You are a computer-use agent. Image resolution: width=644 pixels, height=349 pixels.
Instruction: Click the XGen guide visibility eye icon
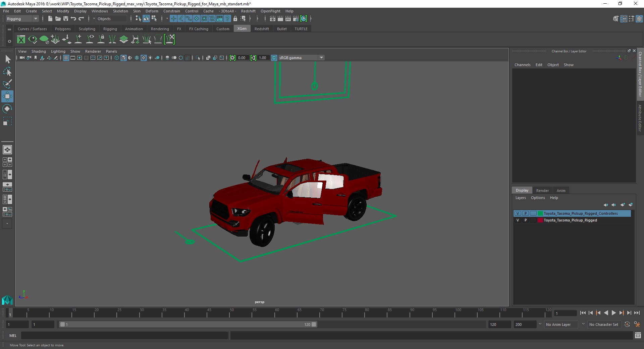(x=90, y=40)
